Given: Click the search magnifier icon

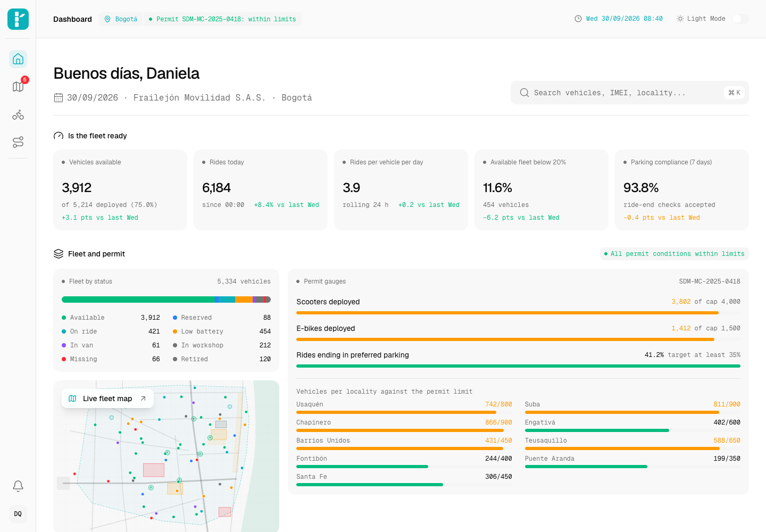Looking at the screenshot, I should (x=524, y=93).
